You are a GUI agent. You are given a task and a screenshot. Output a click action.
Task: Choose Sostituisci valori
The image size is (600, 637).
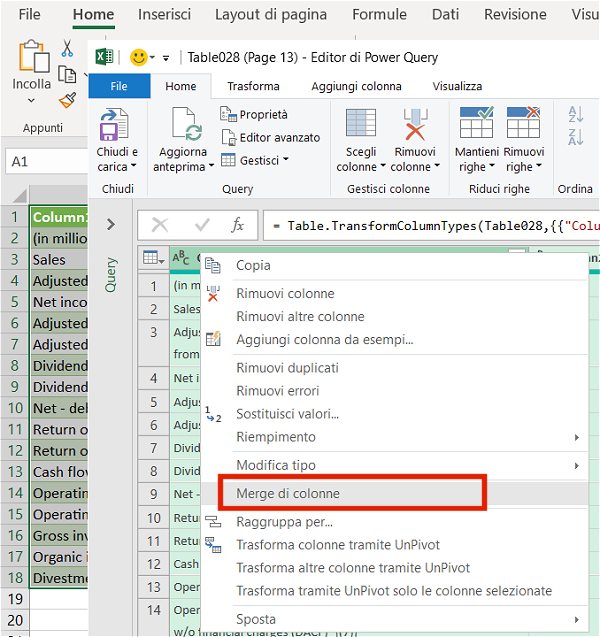coord(395,414)
